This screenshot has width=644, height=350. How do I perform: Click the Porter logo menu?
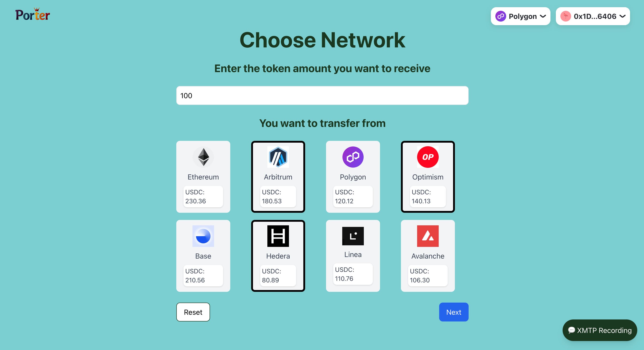[32, 15]
